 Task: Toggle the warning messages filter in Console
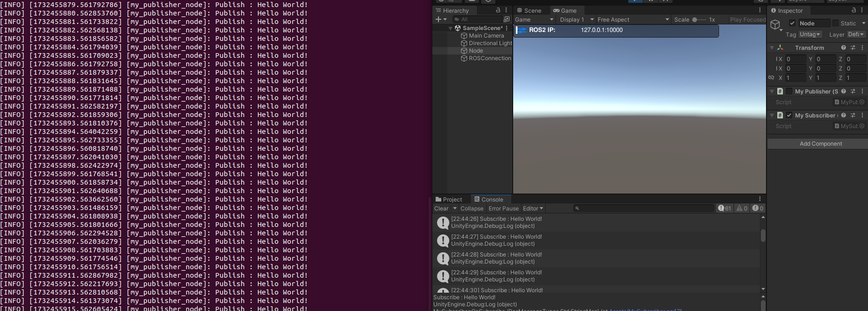pos(742,208)
